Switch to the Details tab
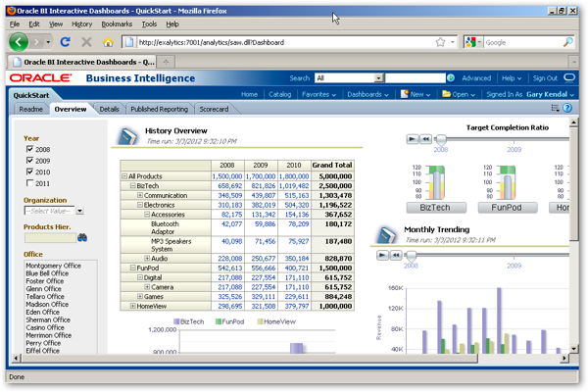This screenshot has height=392, width=588. [x=109, y=109]
